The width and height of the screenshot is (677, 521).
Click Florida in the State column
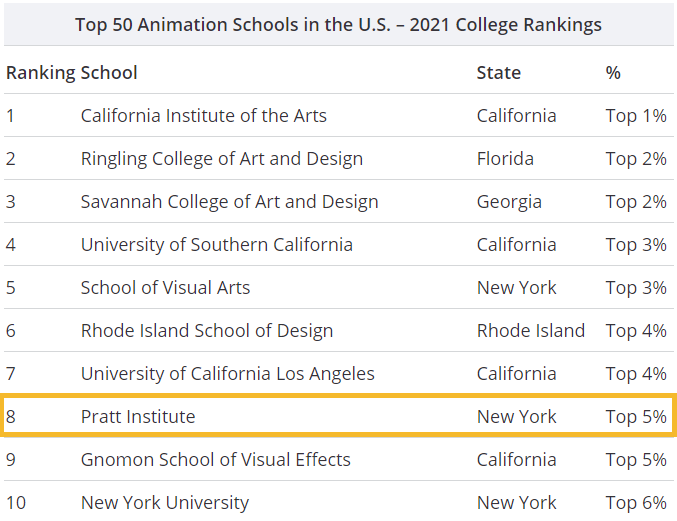[505, 159]
